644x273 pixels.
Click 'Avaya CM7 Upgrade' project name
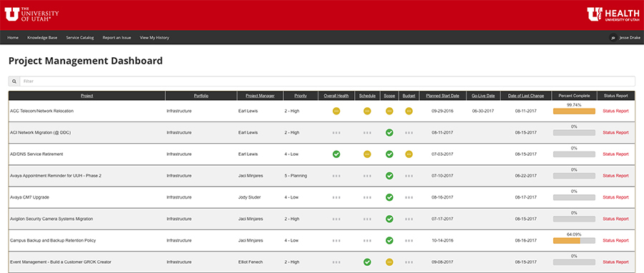[x=29, y=197]
